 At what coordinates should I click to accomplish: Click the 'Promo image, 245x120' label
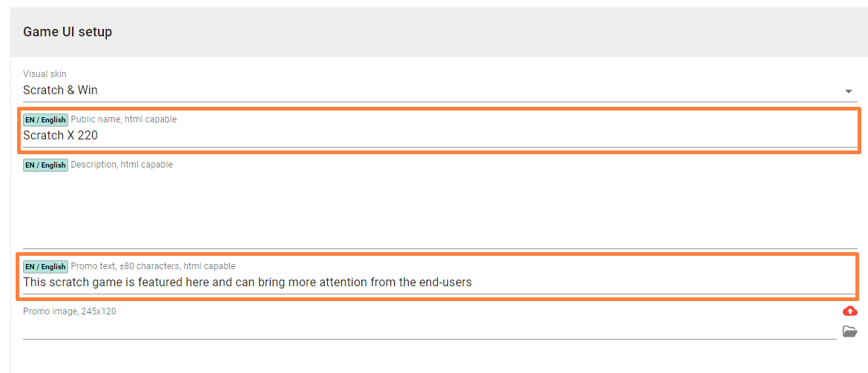[x=70, y=311]
